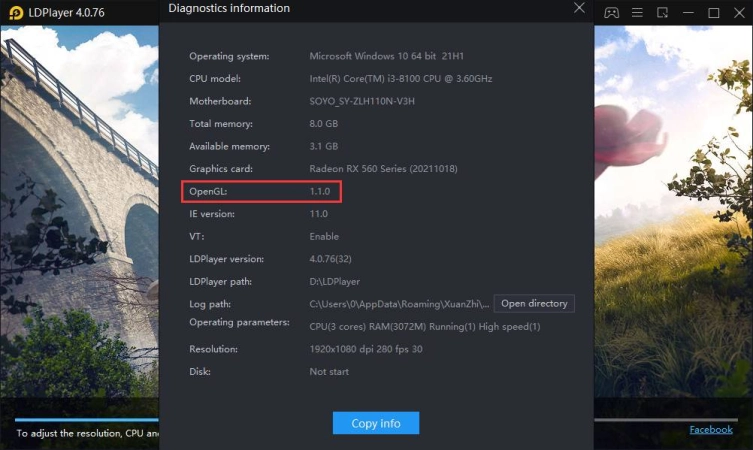Click the Disk status 'Not start'
The height and width of the screenshot is (450, 753).
(x=329, y=372)
